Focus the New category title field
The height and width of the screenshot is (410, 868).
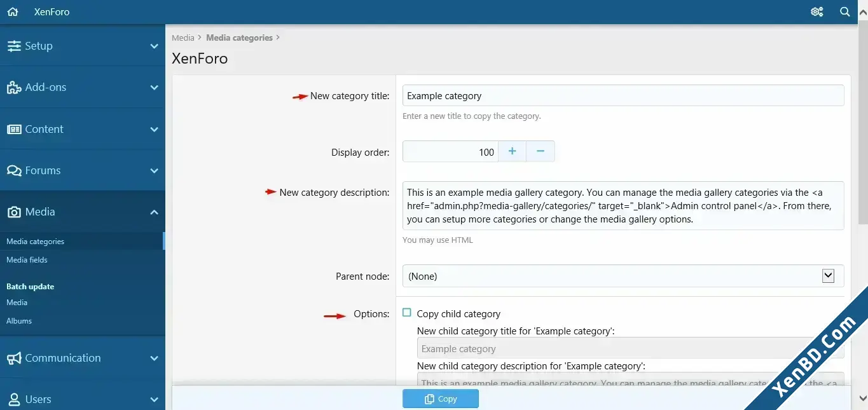(x=623, y=95)
